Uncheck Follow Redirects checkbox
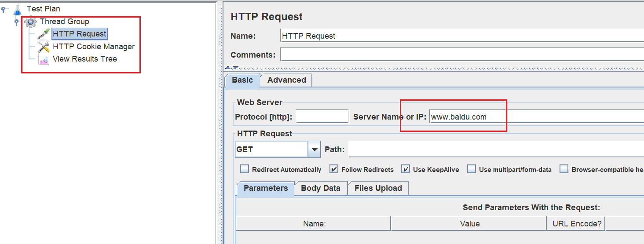 tap(334, 169)
